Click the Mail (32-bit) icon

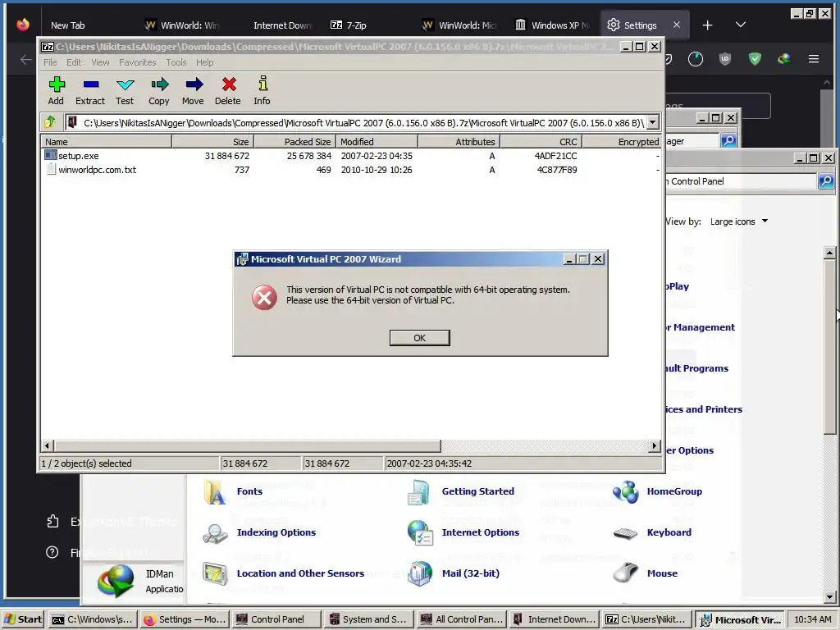point(420,573)
